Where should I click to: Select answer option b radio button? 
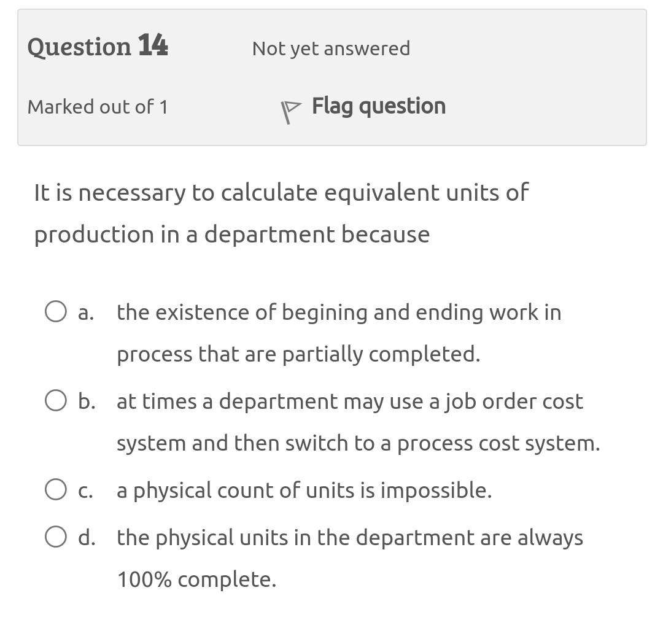[x=56, y=400]
